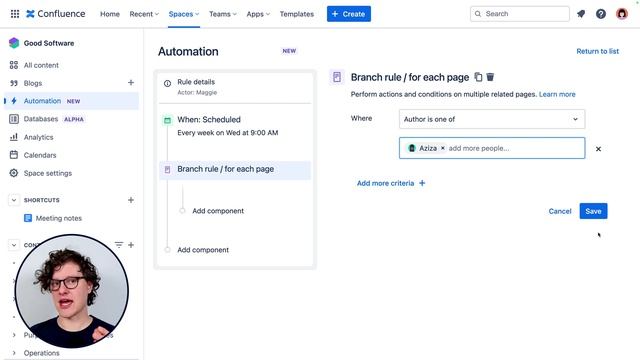Collapse the Content section chevron
This screenshot has width=640, height=360.
[x=14, y=245]
